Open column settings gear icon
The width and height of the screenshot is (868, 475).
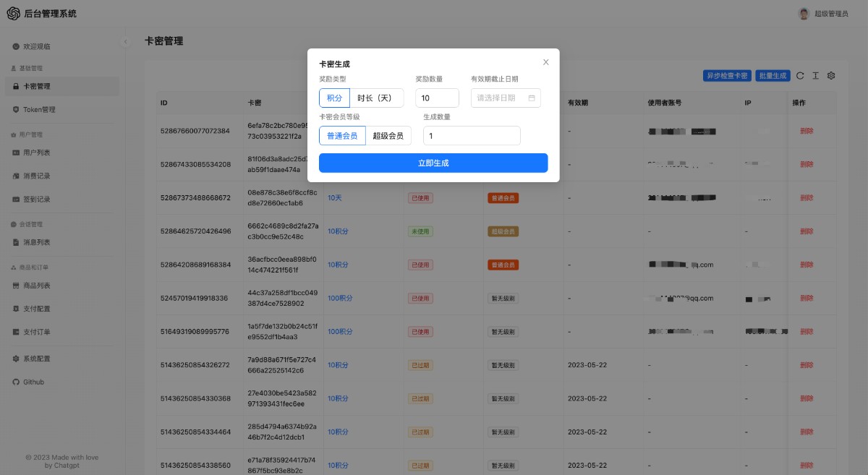pos(831,75)
